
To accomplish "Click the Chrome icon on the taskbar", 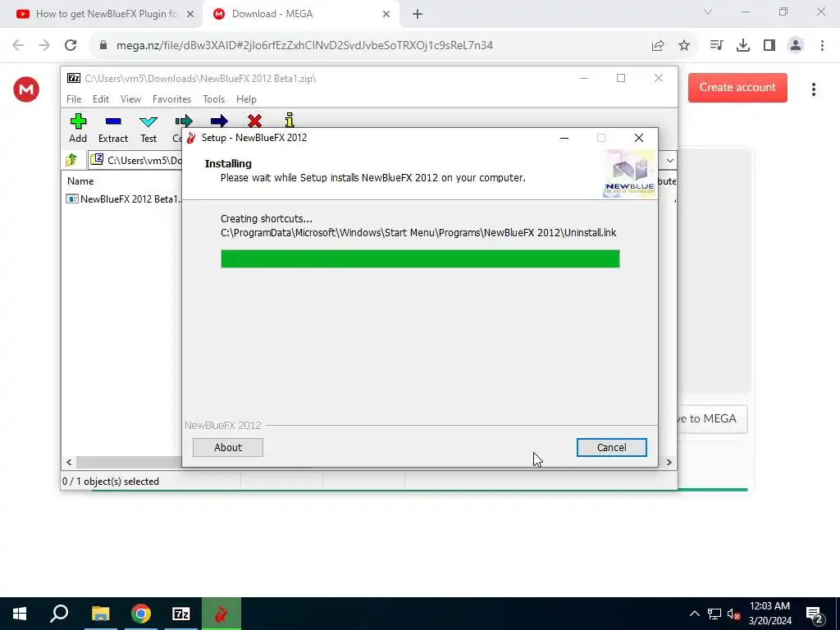I will [x=141, y=614].
